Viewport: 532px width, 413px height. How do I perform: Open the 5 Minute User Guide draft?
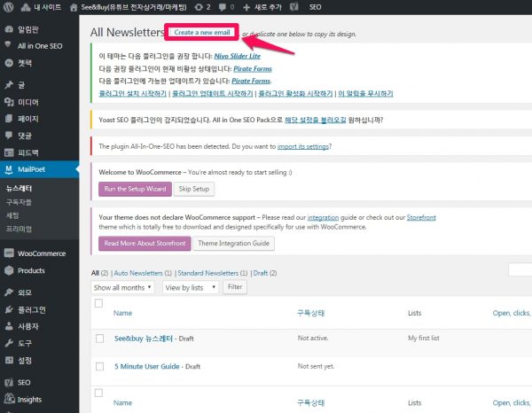(147, 367)
